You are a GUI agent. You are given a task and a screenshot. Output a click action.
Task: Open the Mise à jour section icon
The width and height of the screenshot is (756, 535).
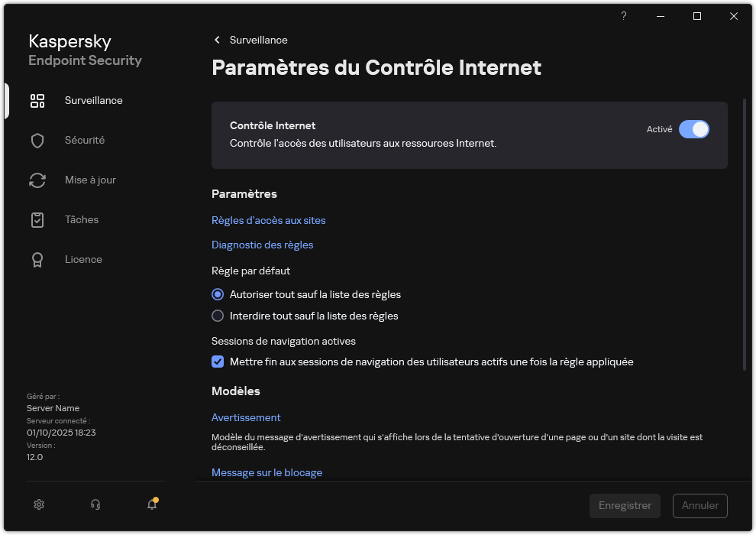point(37,180)
